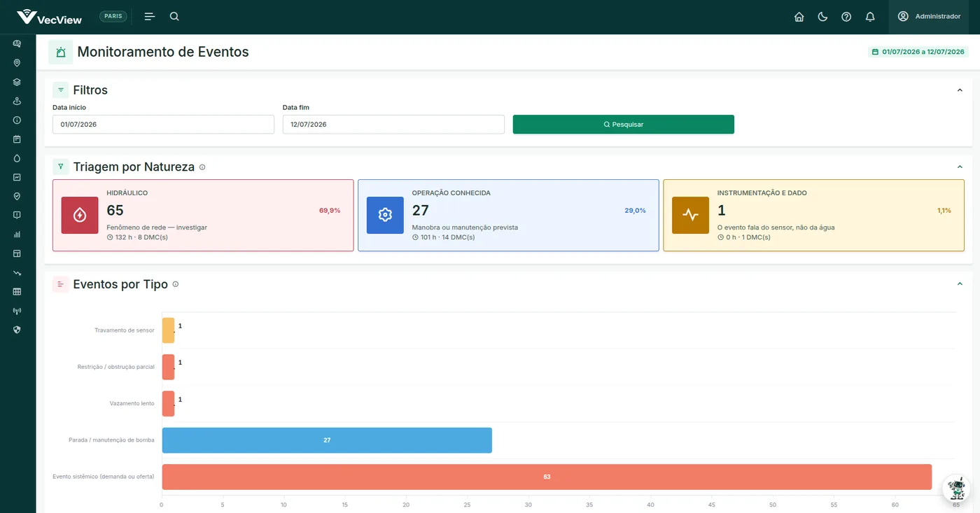This screenshot has height=513, width=980.
Task: Click the Restrição / obstrução parcial bar
Action: click(168, 367)
